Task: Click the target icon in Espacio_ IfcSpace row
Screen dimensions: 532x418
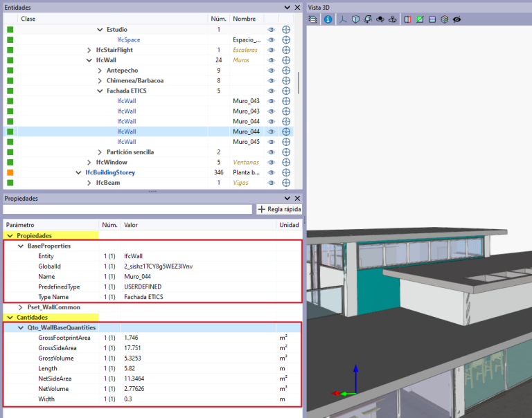Action: [x=286, y=39]
